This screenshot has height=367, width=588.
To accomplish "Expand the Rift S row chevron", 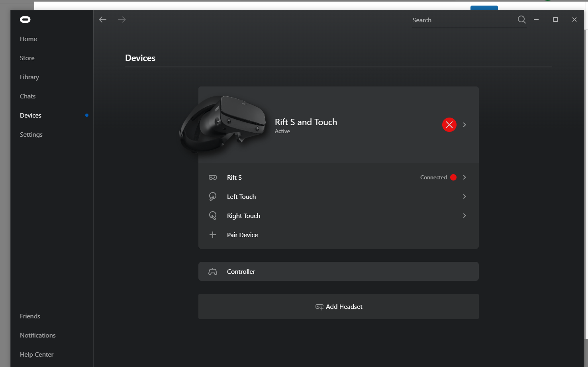I will 465,177.
